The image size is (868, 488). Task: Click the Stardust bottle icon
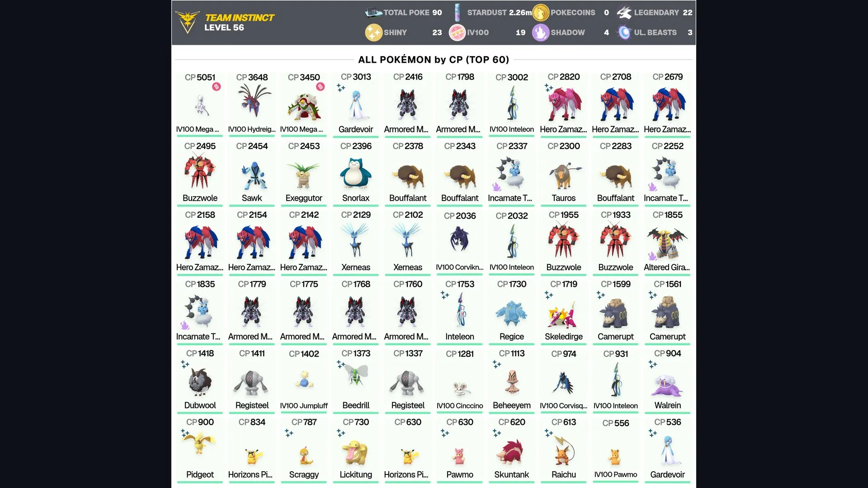(457, 12)
